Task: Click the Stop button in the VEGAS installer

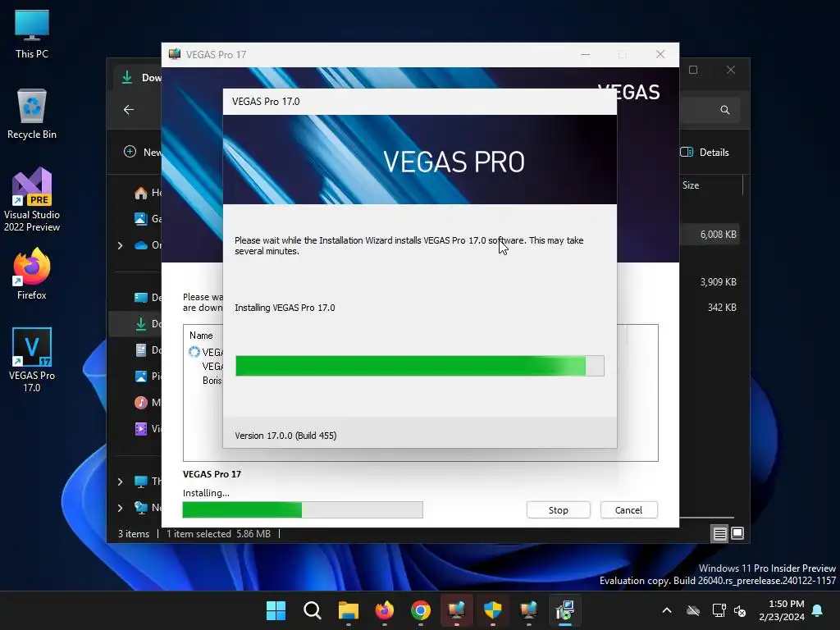Action: [x=558, y=510]
